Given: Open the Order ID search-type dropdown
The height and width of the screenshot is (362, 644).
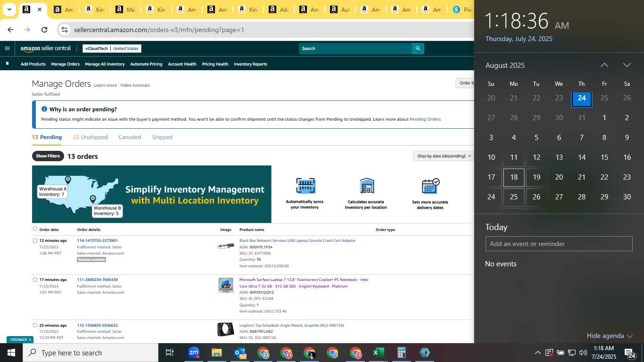Looking at the screenshot, I should click(465, 83).
